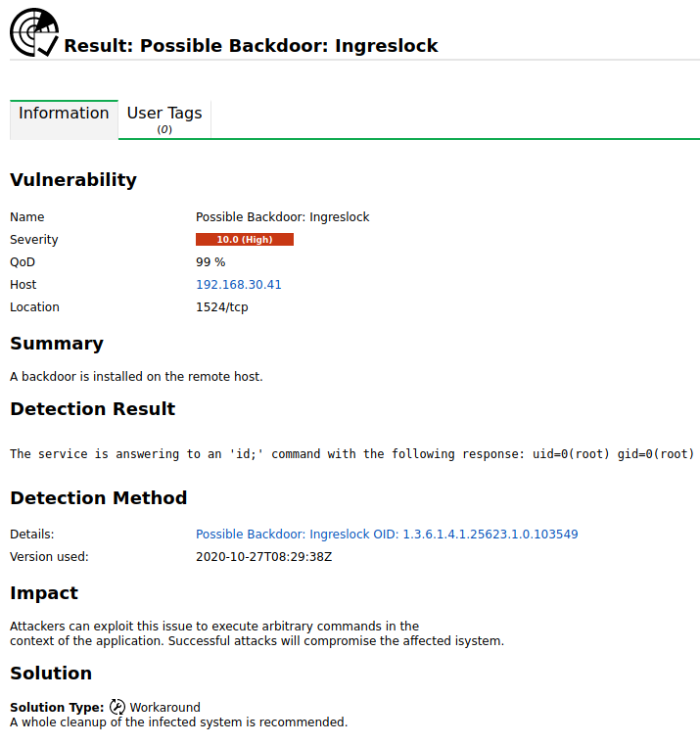Click the vulnerability name value beside Name
Screen dimensions: 700x745
(x=283, y=217)
